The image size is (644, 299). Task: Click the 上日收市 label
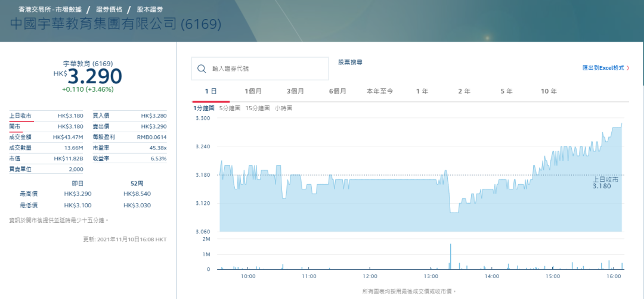pos(20,116)
